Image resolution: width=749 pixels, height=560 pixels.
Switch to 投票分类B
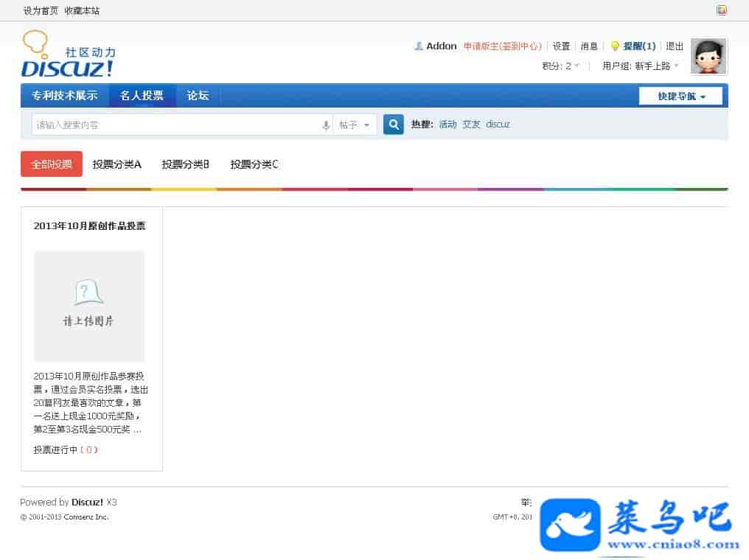[185, 165]
